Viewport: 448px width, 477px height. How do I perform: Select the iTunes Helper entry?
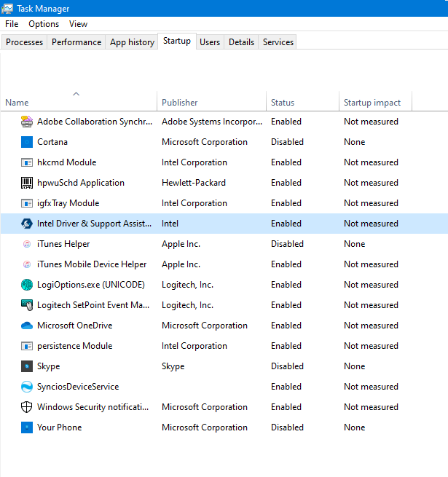[63, 244]
